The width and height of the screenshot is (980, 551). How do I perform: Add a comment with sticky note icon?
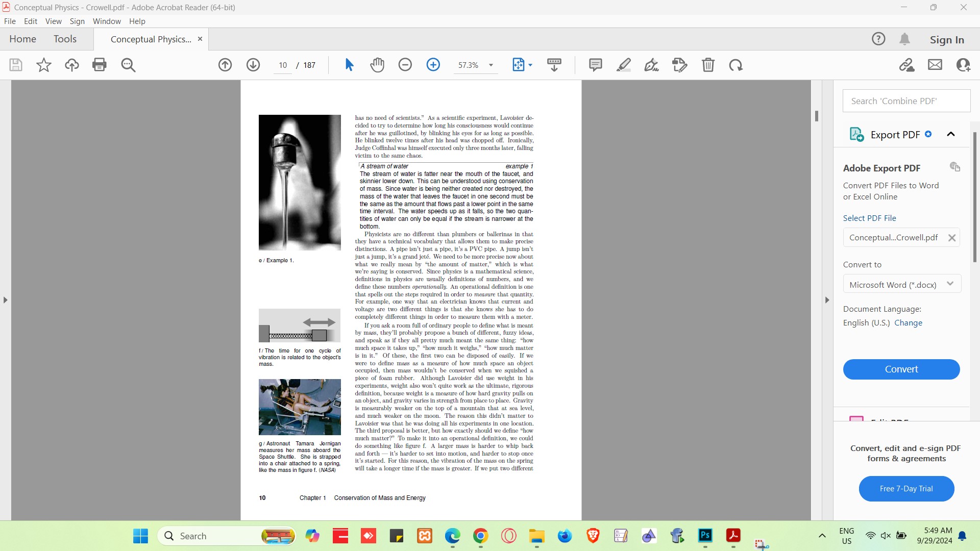pyautogui.click(x=595, y=65)
